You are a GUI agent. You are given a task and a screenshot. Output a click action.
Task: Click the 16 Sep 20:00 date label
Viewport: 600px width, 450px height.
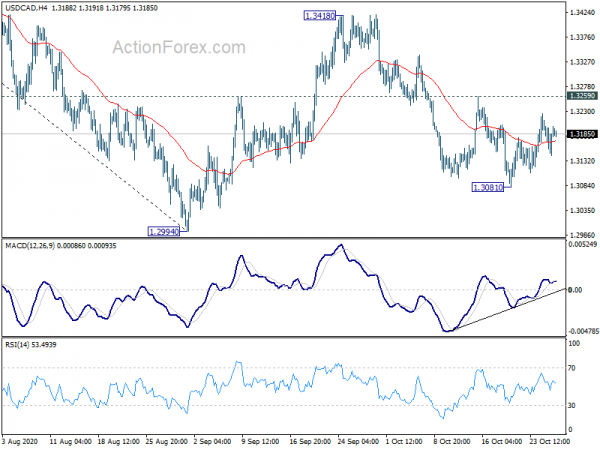pos(310,441)
